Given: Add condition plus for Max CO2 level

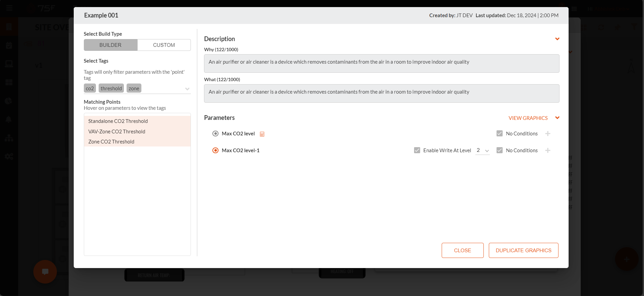Looking at the screenshot, I should click(548, 134).
